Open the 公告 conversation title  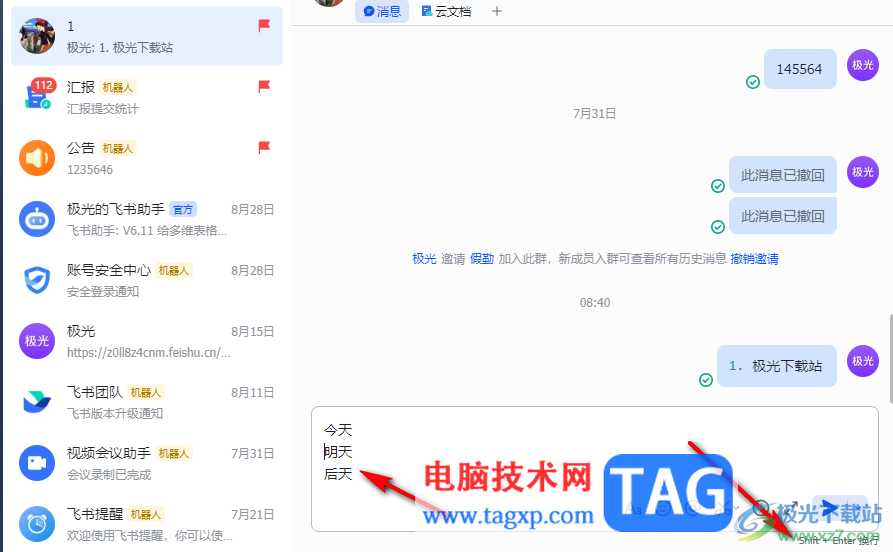[81, 148]
